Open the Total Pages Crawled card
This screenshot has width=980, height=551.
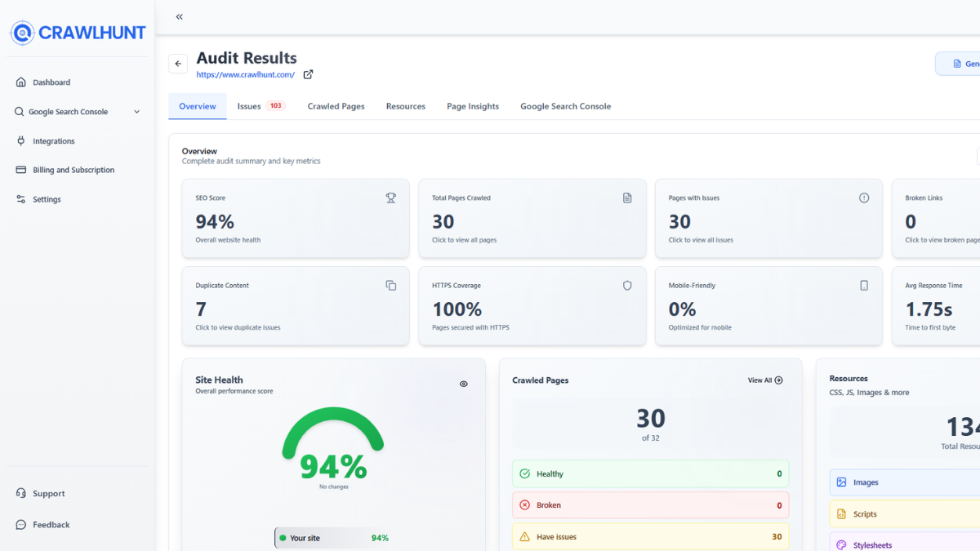532,219
